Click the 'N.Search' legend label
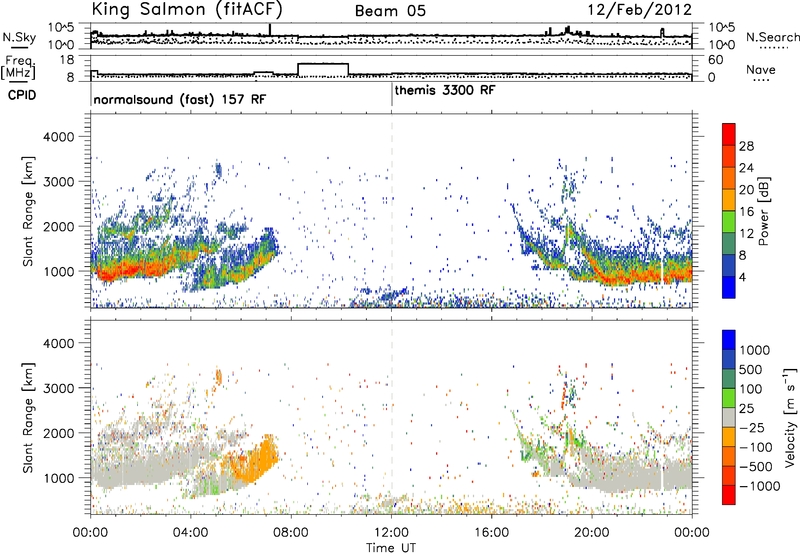The image size is (800, 554). [772, 37]
